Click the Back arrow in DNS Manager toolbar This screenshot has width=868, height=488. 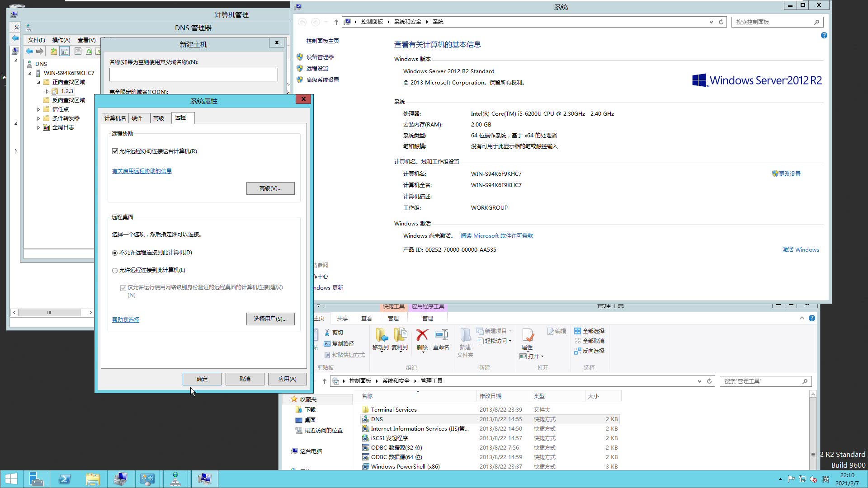[x=29, y=51]
